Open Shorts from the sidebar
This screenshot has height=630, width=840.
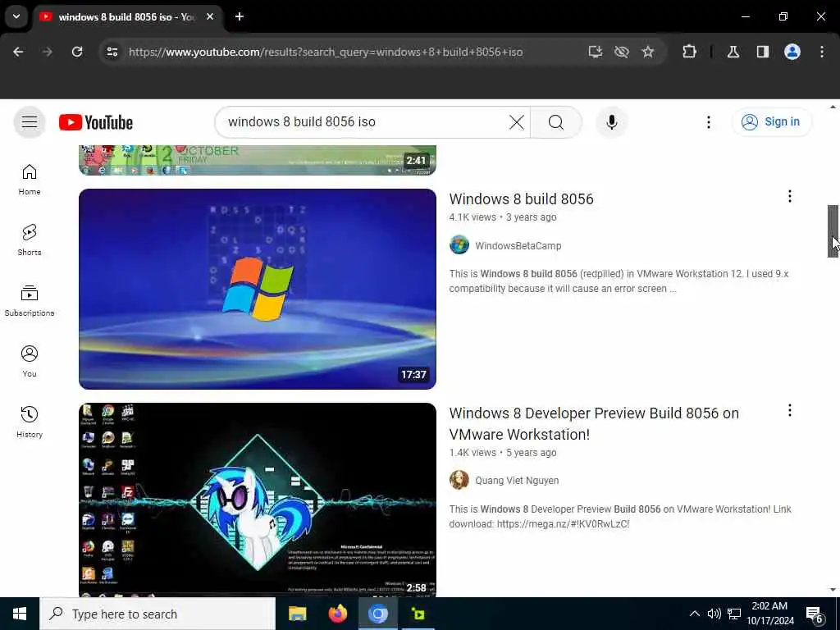(30, 240)
